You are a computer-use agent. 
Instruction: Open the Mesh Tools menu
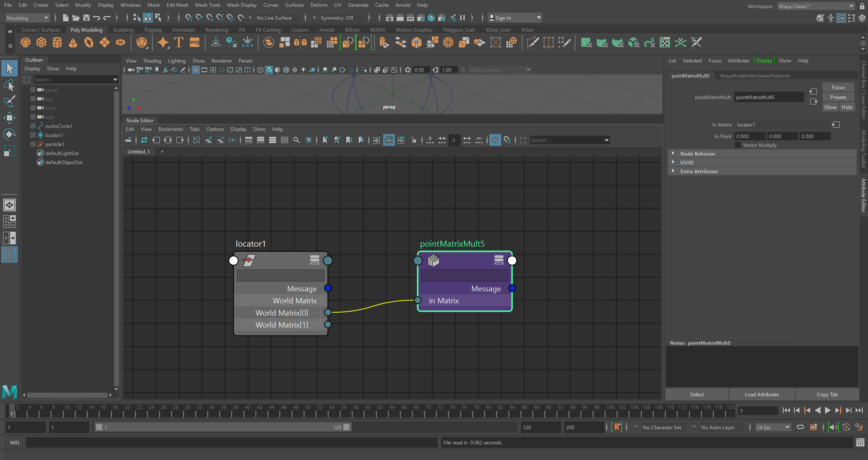tap(208, 5)
